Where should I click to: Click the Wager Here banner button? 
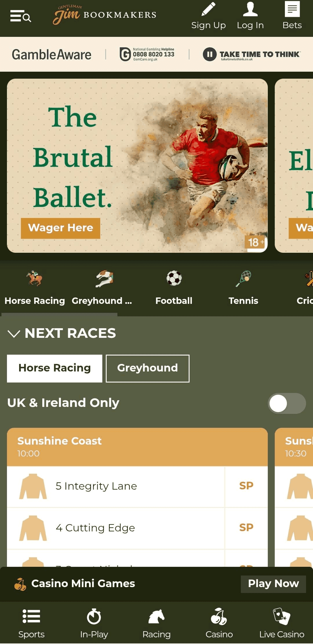coord(61,228)
